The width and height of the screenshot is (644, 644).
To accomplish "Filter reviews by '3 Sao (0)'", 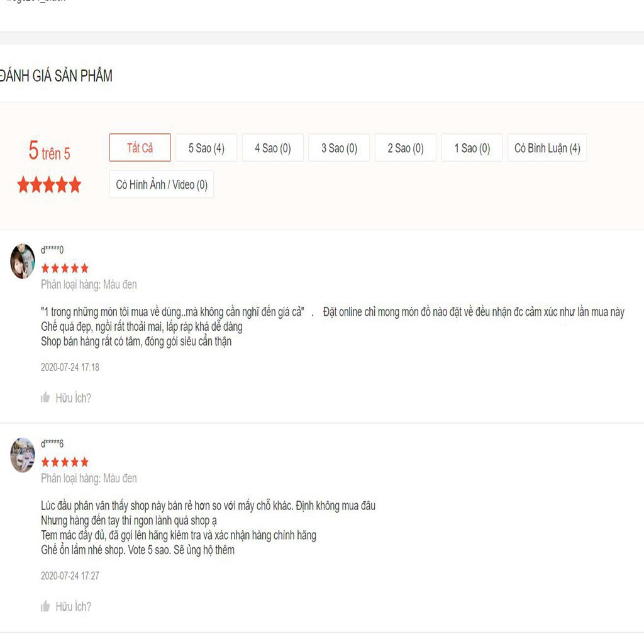I will click(x=339, y=148).
